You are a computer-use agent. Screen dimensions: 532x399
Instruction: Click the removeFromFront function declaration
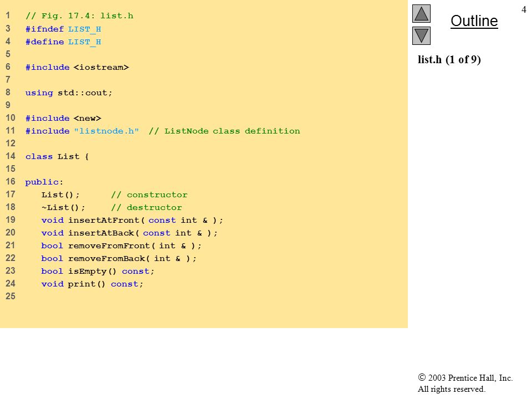[x=121, y=245]
